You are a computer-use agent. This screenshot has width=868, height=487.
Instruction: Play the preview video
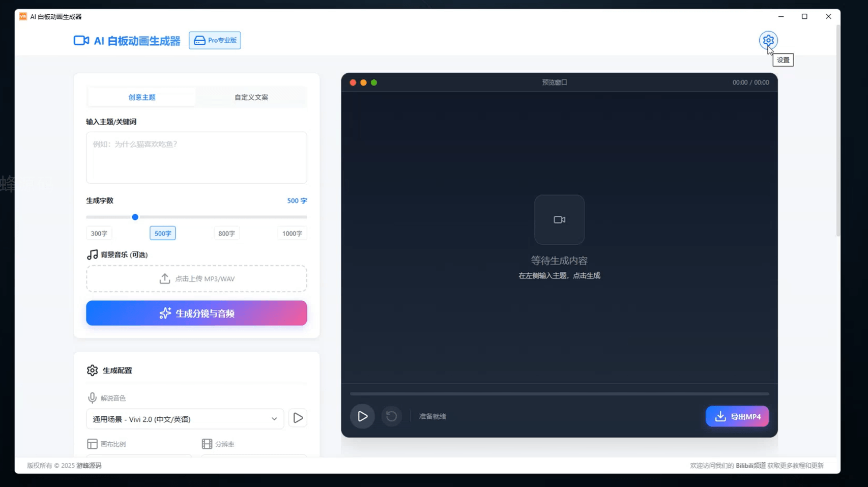coord(362,416)
